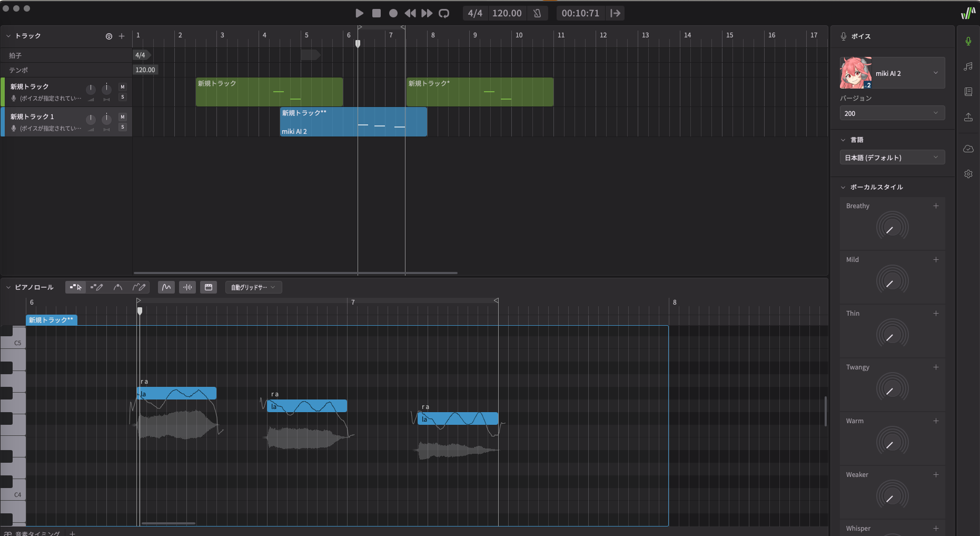Click the volume knob of 新規トラック 1
Viewport: 980px width, 536px height.
pos(91,119)
